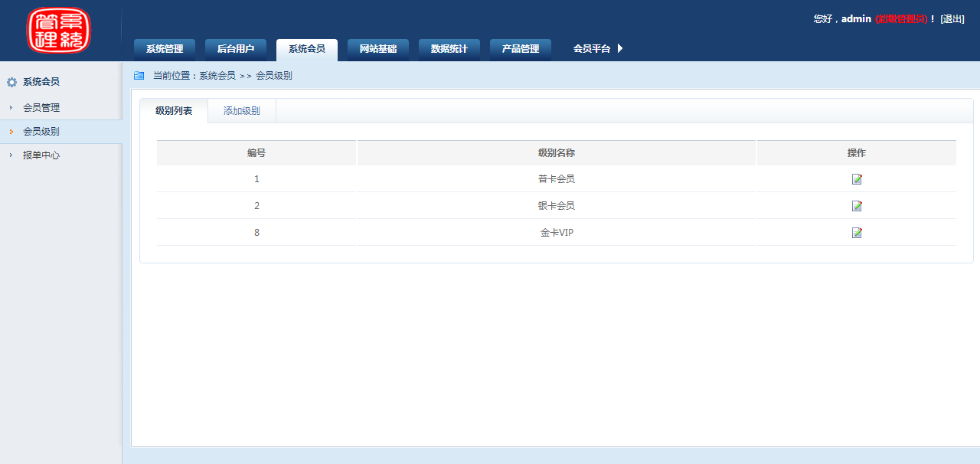Click the edit icon for 银卡会员
The height and width of the screenshot is (464, 980).
click(x=857, y=206)
